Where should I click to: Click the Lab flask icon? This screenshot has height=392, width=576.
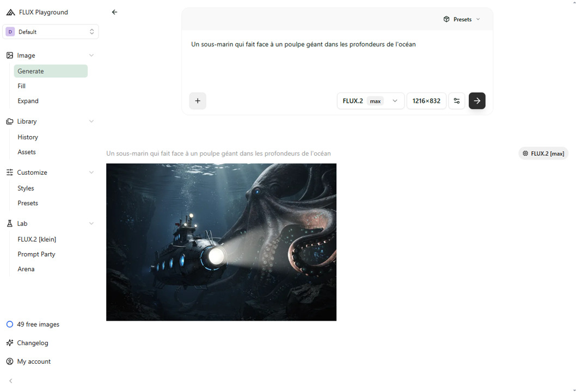click(10, 223)
